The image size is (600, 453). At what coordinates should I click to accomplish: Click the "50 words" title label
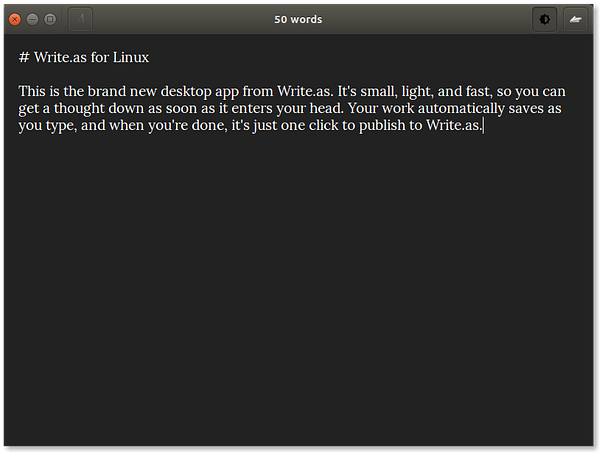tap(298, 19)
